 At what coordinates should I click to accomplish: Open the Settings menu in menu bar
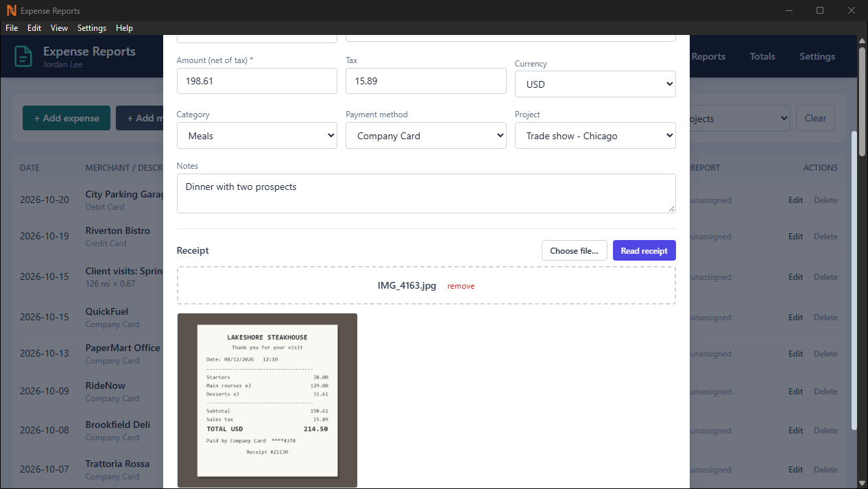92,28
